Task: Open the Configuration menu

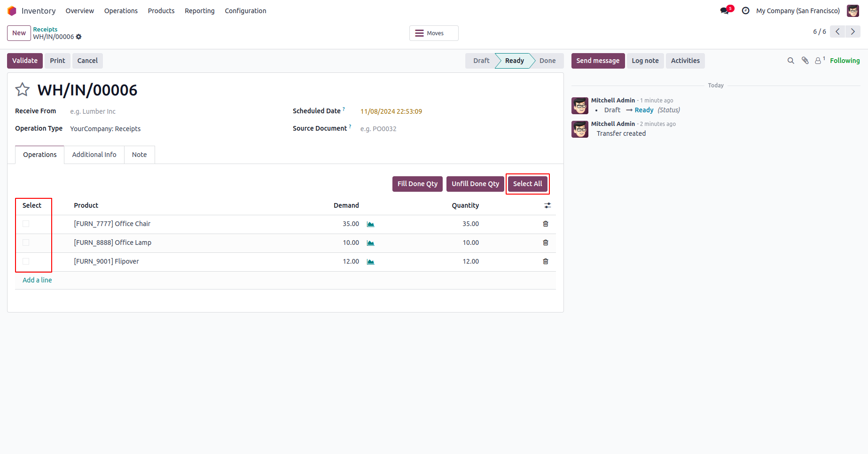Action: [245, 11]
